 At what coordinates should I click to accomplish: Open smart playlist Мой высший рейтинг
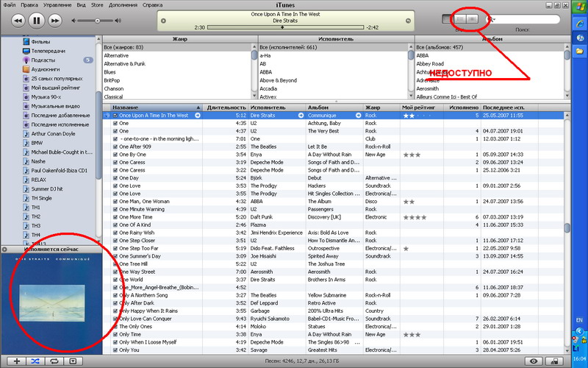click(x=56, y=88)
